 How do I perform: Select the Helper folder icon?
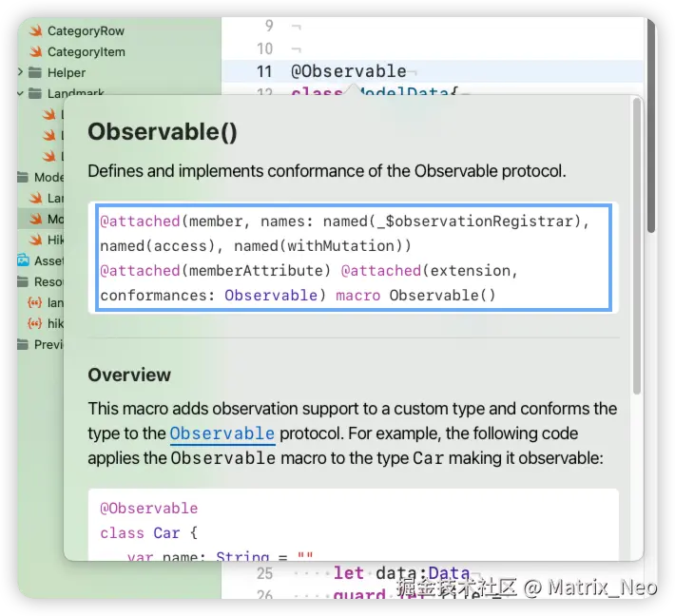coord(35,72)
